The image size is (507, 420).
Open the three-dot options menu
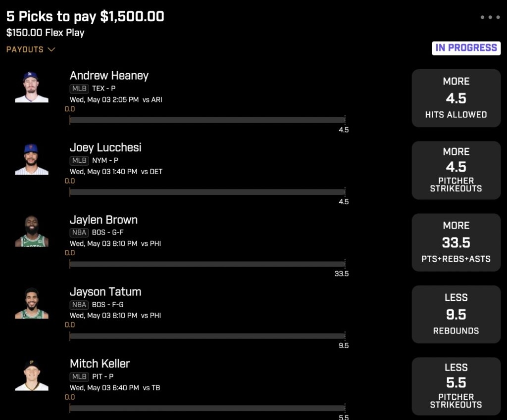point(490,17)
